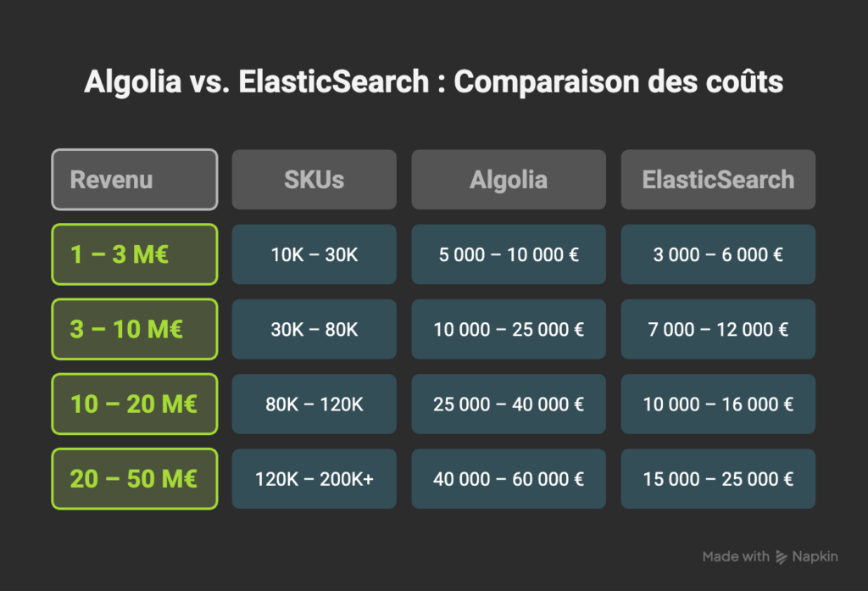Select the Revenu header cell

point(135,180)
